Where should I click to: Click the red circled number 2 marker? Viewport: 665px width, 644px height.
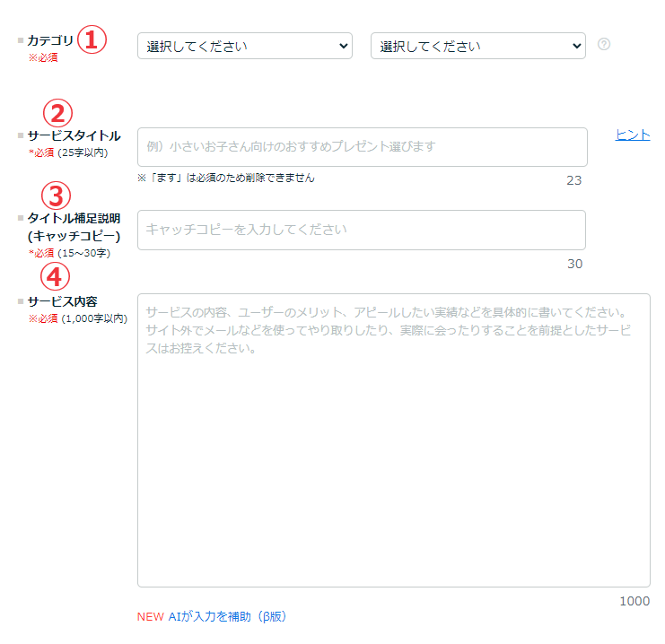coord(57,114)
